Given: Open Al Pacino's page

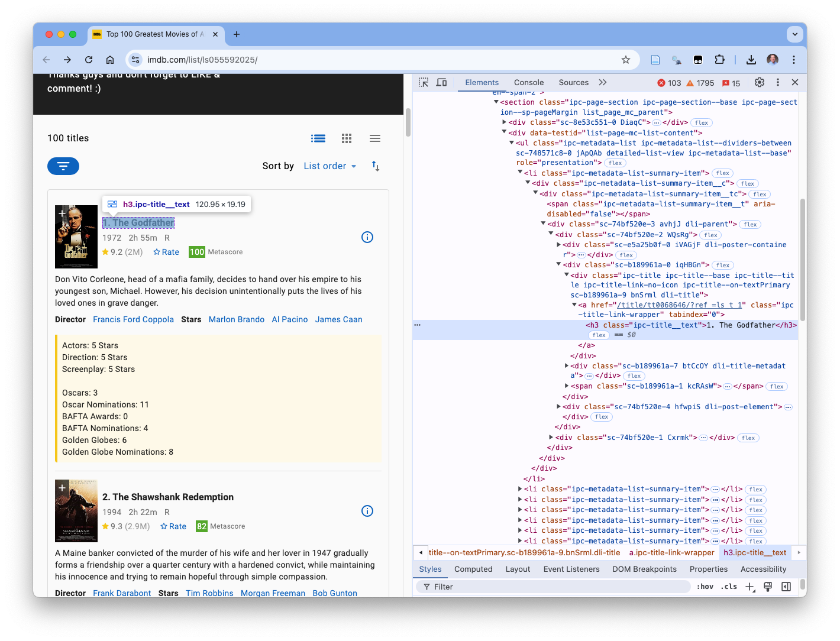Looking at the screenshot, I should pyautogui.click(x=290, y=319).
